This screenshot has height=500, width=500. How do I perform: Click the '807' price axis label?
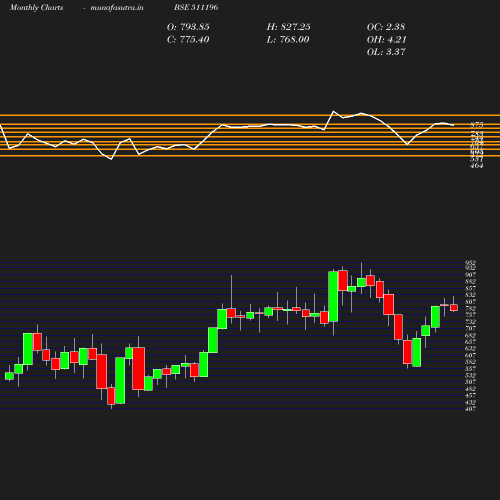(471, 302)
